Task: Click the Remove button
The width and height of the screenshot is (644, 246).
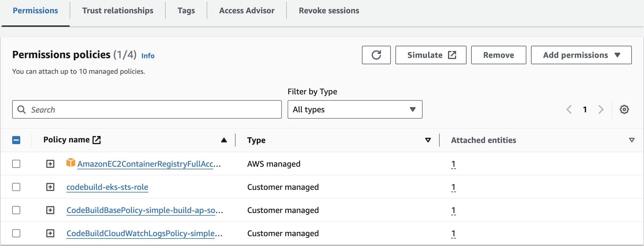Action: coord(498,55)
